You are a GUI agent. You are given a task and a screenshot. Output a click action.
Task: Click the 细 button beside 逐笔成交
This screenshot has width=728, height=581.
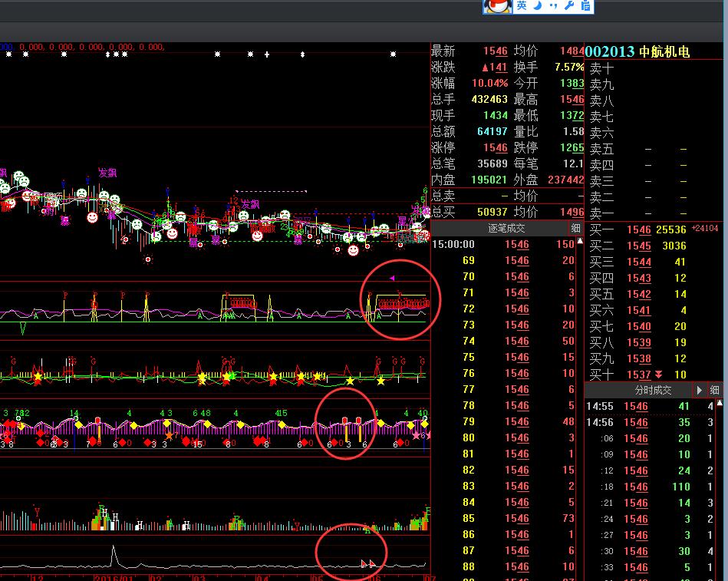point(575,228)
